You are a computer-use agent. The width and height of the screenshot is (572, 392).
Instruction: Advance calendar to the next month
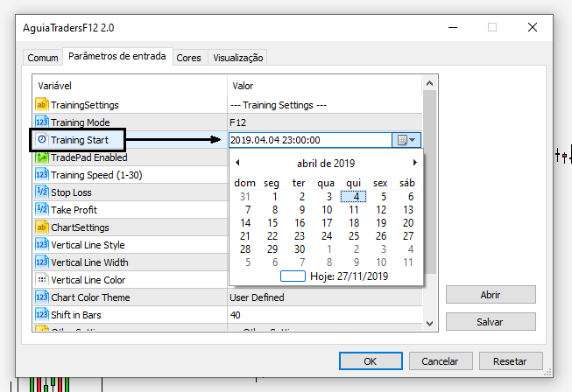coord(414,163)
